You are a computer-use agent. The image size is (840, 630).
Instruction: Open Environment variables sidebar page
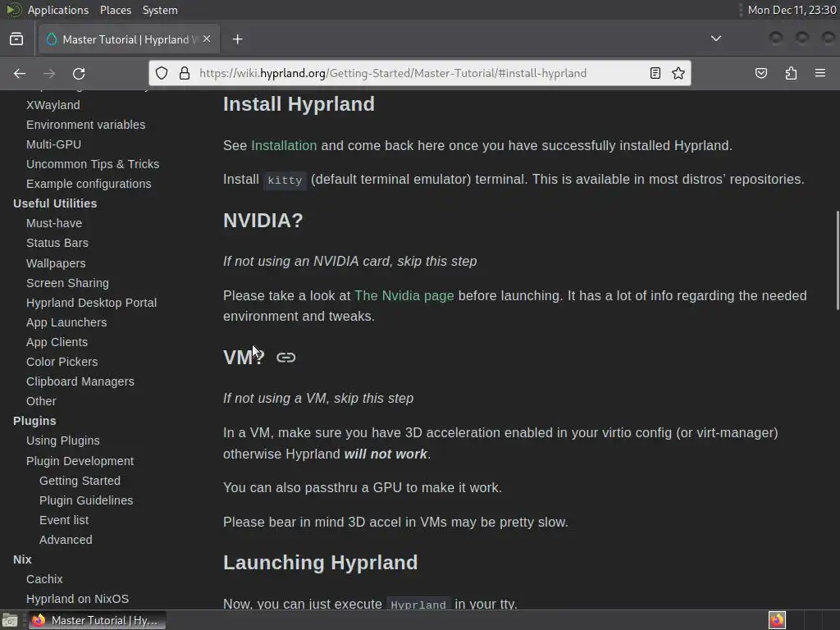[x=85, y=125]
